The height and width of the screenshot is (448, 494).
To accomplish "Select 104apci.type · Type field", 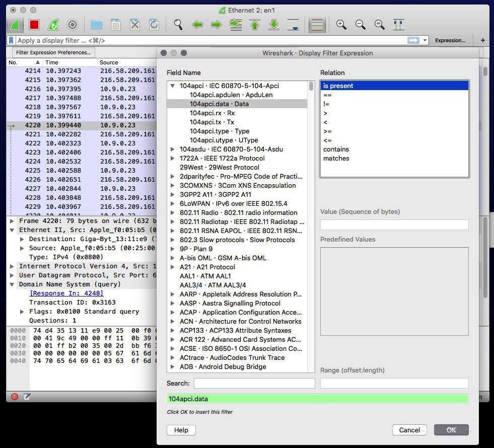I will 237,131.
